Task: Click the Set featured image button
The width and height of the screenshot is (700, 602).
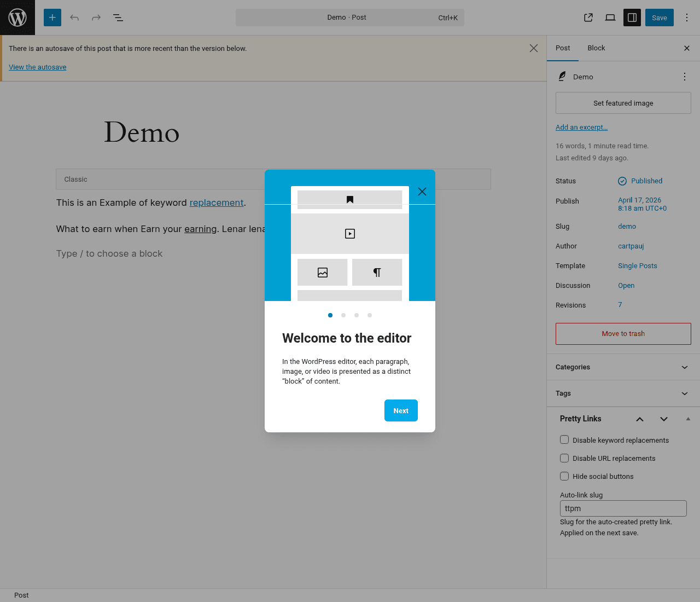Action: coord(623,103)
